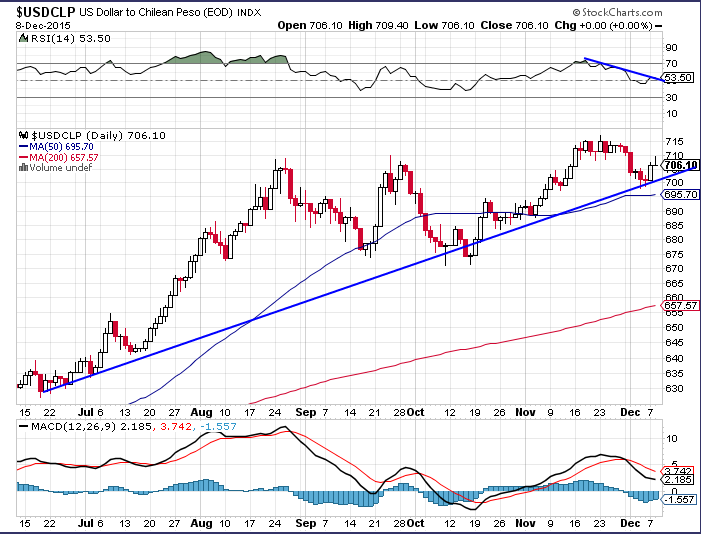The height and width of the screenshot is (534, 701).
Task: Click the INDX exchange label
Action: (x=249, y=13)
